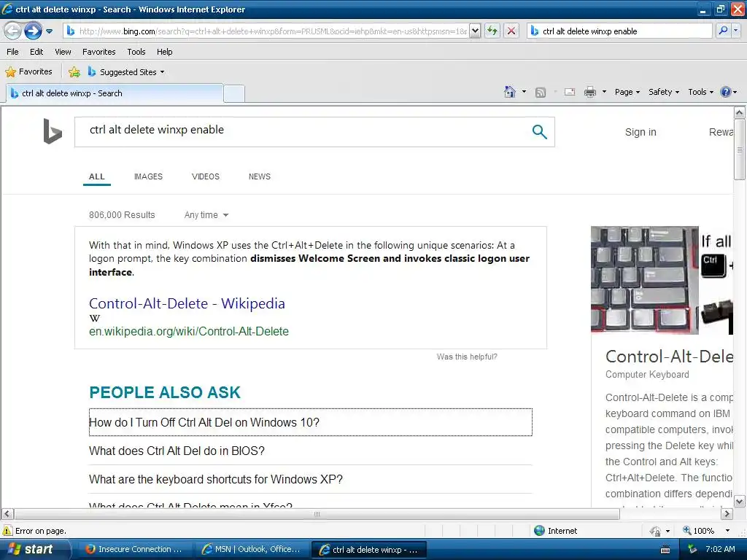This screenshot has width=747, height=560.
Task: Open the Favorites menu
Action: (x=98, y=52)
